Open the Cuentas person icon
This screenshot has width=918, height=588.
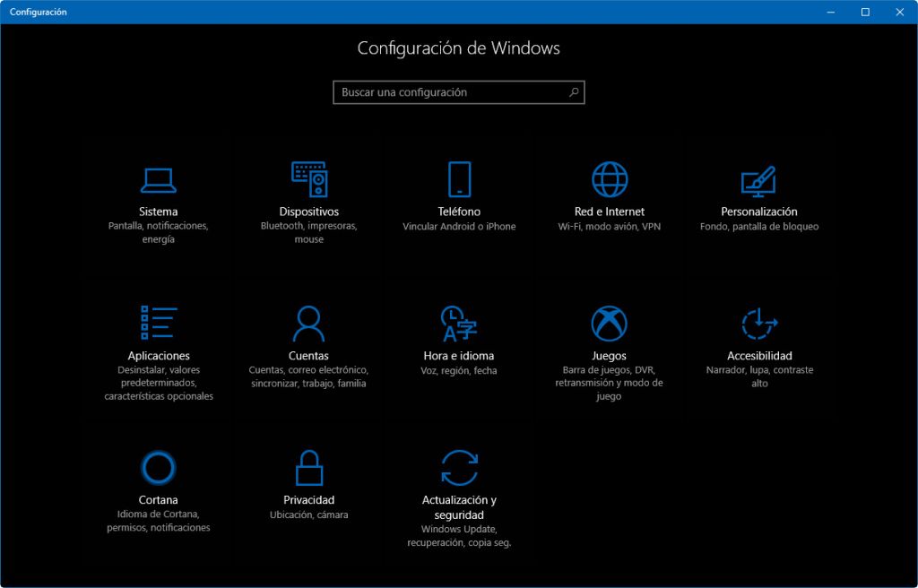pyautogui.click(x=308, y=323)
